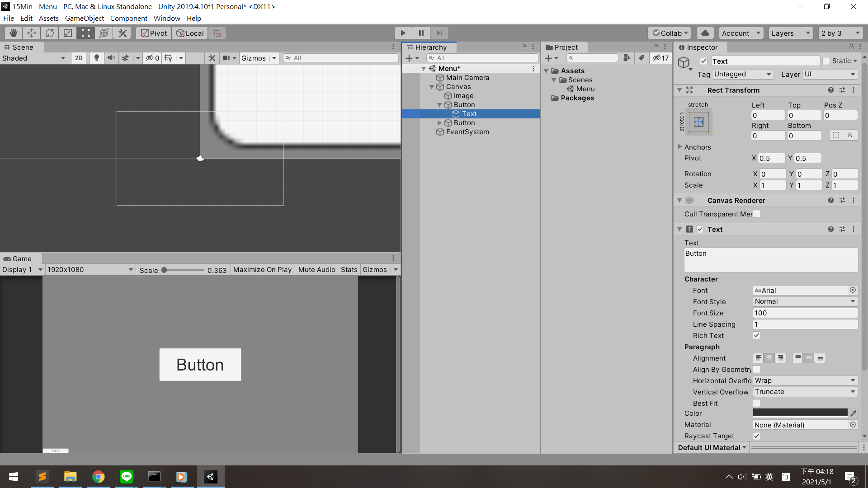This screenshot has width=868, height=488.
Task: Click the black Color swatch
Action: [x=800, y=413]
